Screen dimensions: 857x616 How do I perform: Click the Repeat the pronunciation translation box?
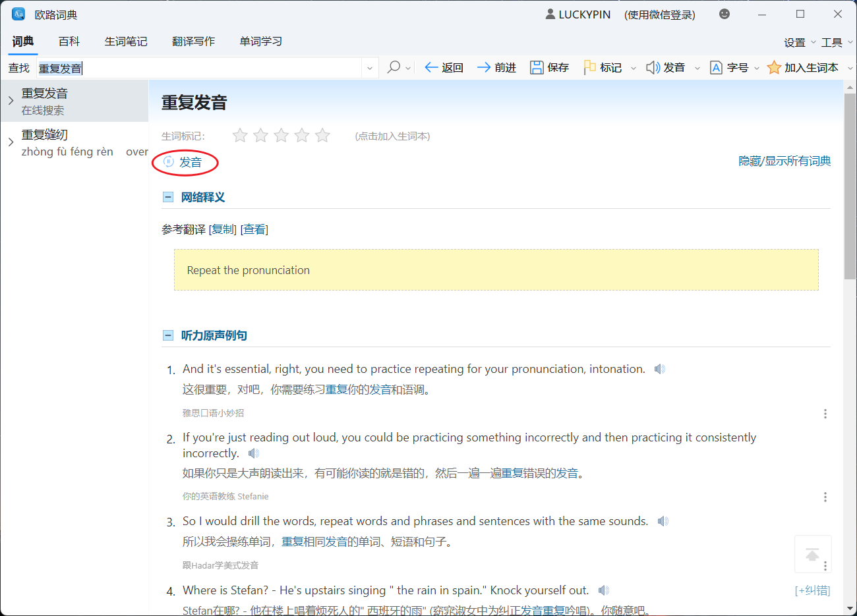tap(496, 270)
